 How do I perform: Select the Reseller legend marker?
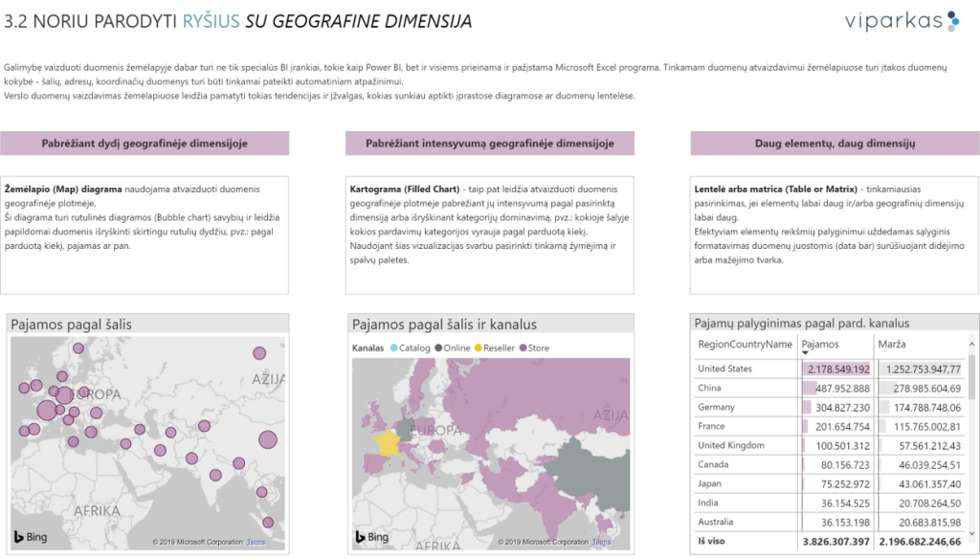[x=478, y=348]
